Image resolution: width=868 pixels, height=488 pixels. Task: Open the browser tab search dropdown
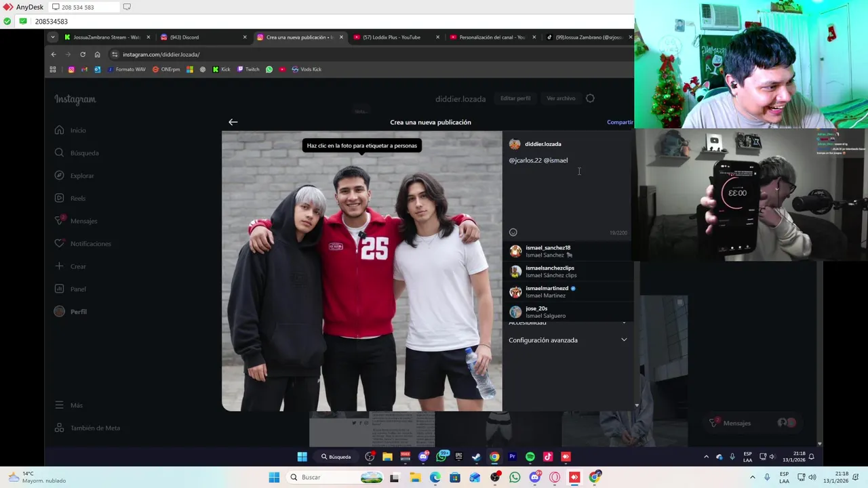pyautogui.click(x=53, y=37)
